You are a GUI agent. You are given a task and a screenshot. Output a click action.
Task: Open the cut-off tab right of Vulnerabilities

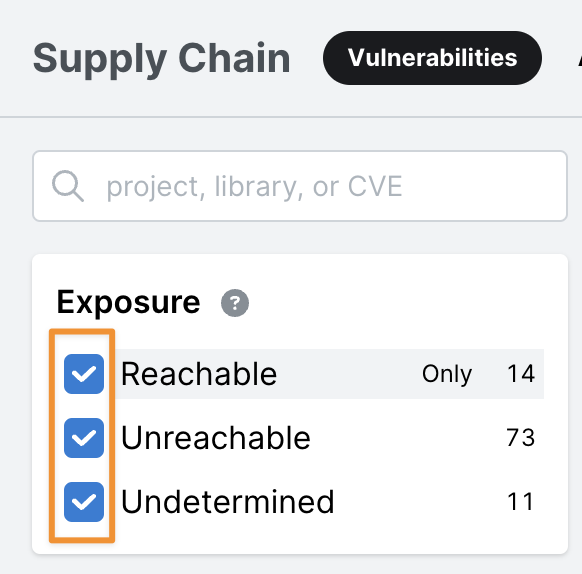[x=579, y=58]
